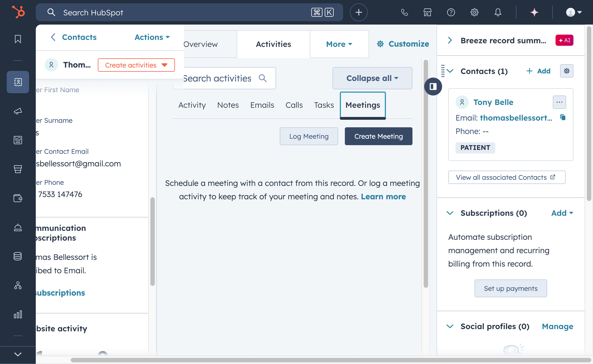Click the Create Meeting button

point(379,136)
